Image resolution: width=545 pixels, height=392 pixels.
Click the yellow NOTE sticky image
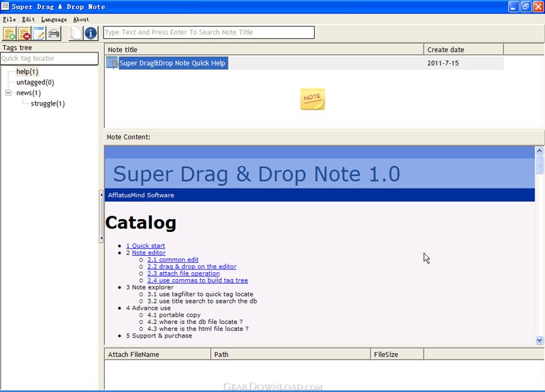tap(313, 99)
